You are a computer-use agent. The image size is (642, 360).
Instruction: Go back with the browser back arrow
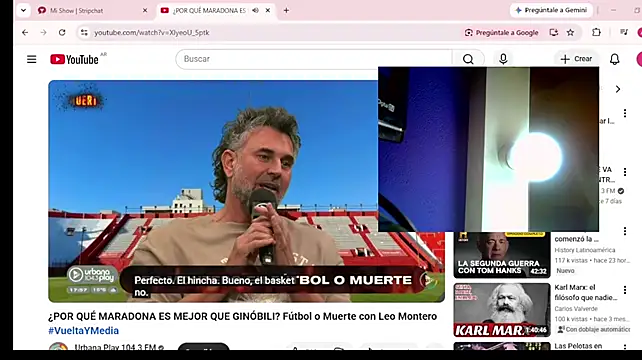[x=25, y=32]
